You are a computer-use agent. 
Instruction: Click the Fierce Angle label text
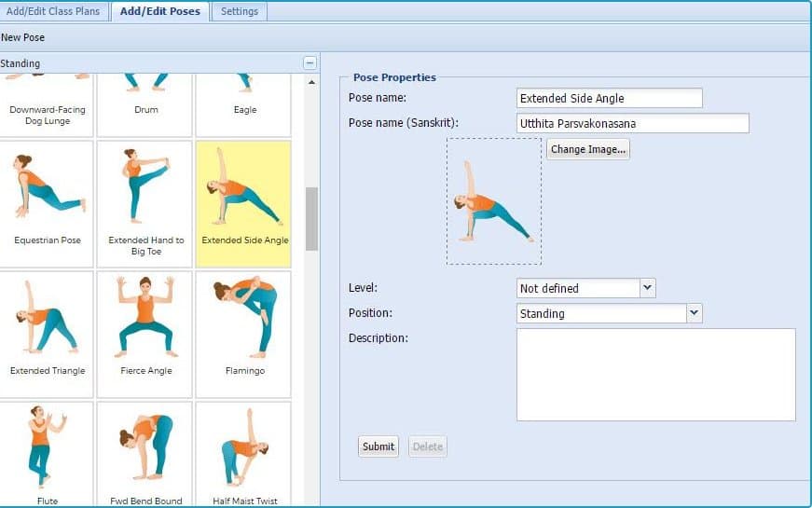(x=146, y=371)
